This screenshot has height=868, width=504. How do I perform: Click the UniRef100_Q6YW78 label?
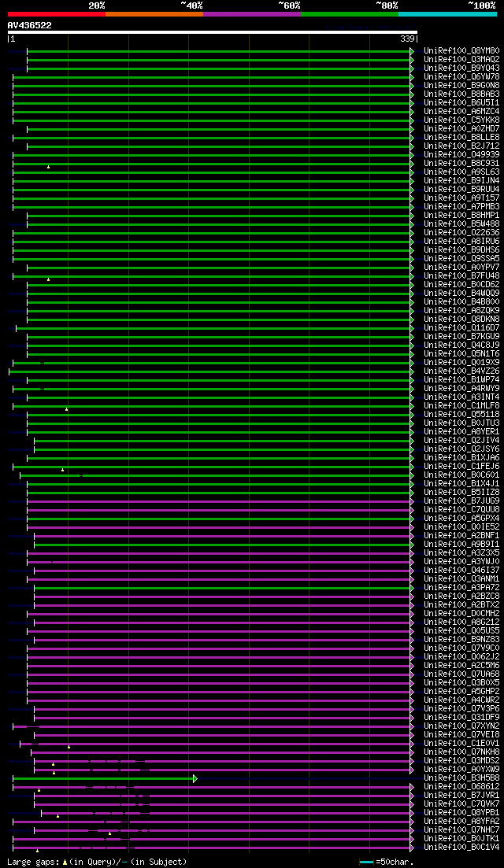coord(461,77)
